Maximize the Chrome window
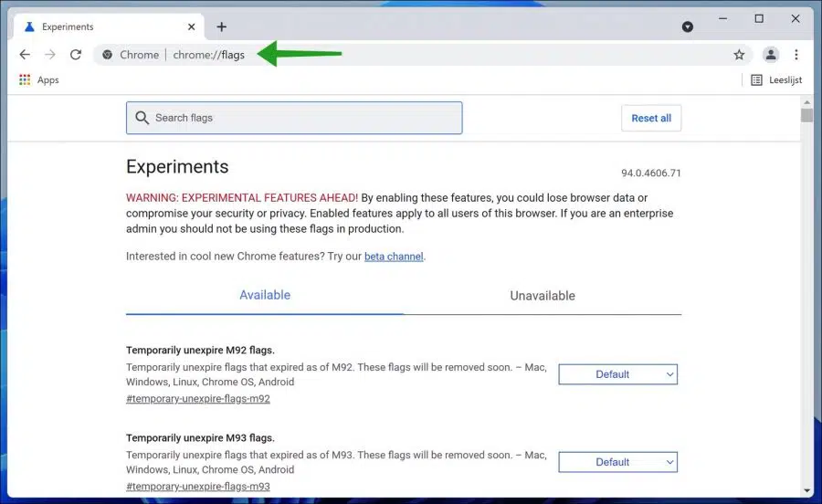 (759, 19)
